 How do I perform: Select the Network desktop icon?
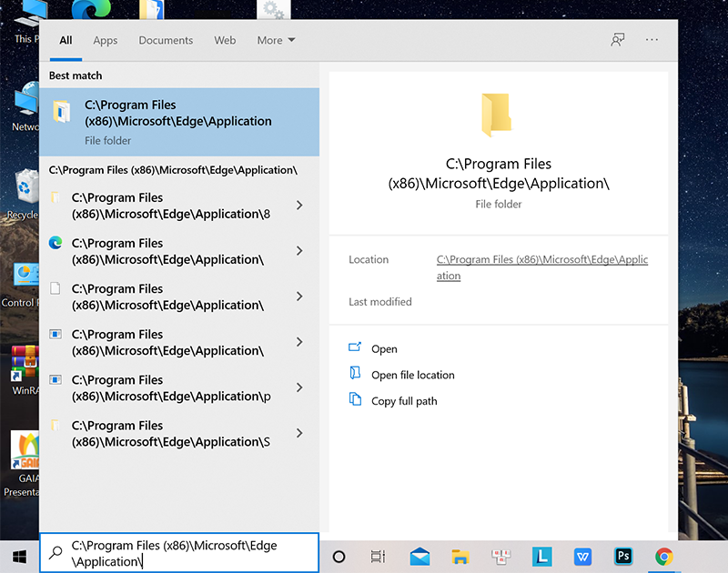(25, 106)
